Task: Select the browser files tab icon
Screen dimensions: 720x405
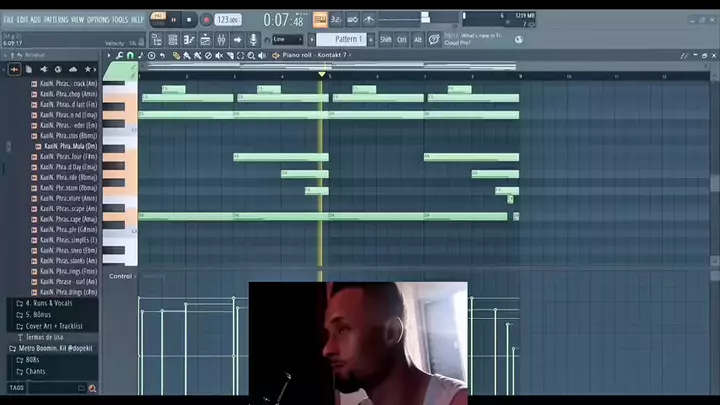Action: pos(29,70)
